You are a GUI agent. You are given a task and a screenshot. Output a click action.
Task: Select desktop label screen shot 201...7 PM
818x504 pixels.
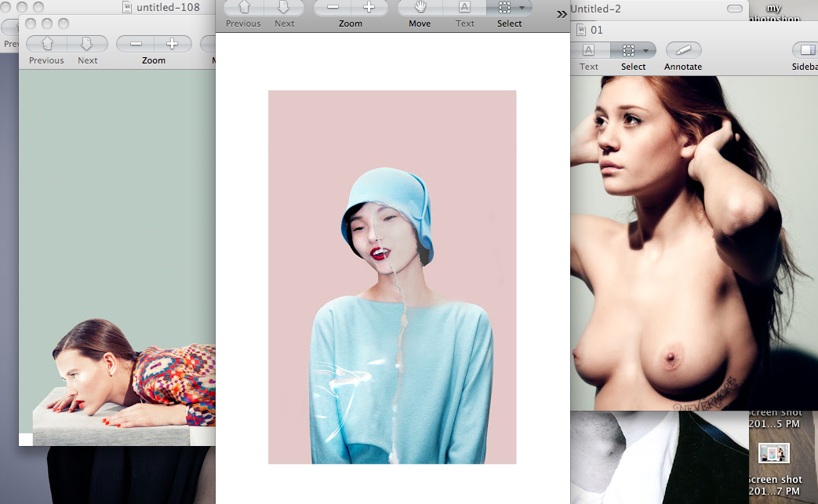pyautogui.click(x=775, y=484)
